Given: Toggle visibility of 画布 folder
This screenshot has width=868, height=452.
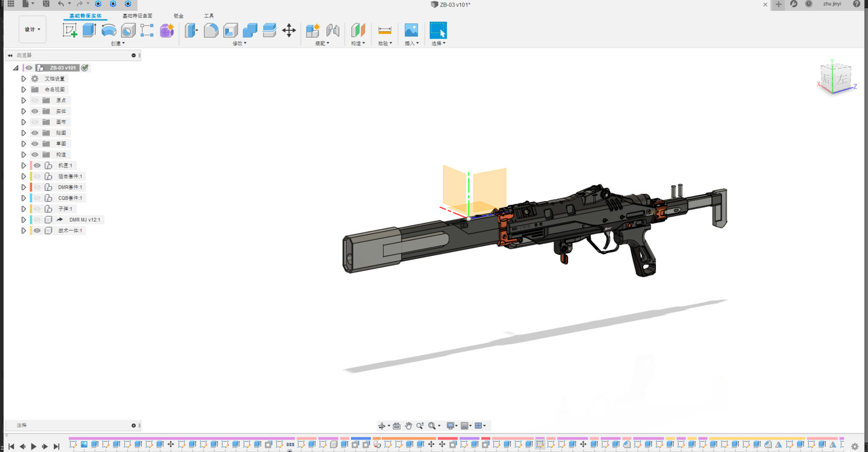Looking at the screenshot, I should 35,122.
